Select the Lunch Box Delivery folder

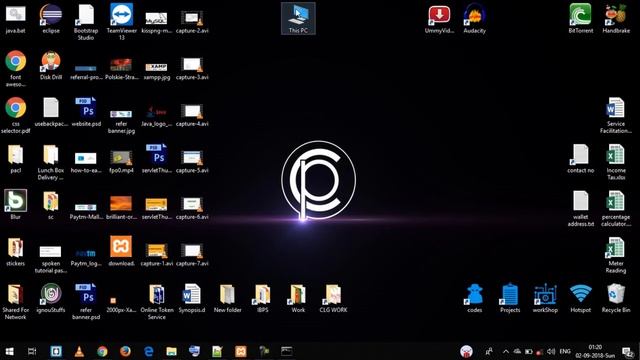pos(51,162)
